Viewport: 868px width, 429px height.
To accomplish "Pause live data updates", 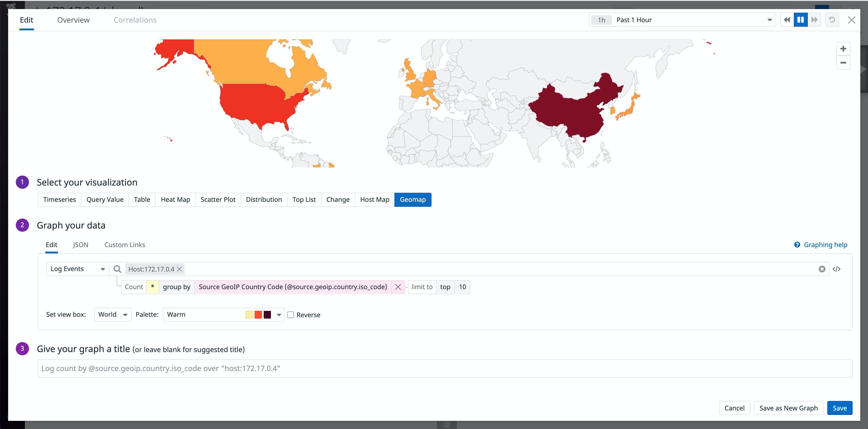I will coord(801,19).
